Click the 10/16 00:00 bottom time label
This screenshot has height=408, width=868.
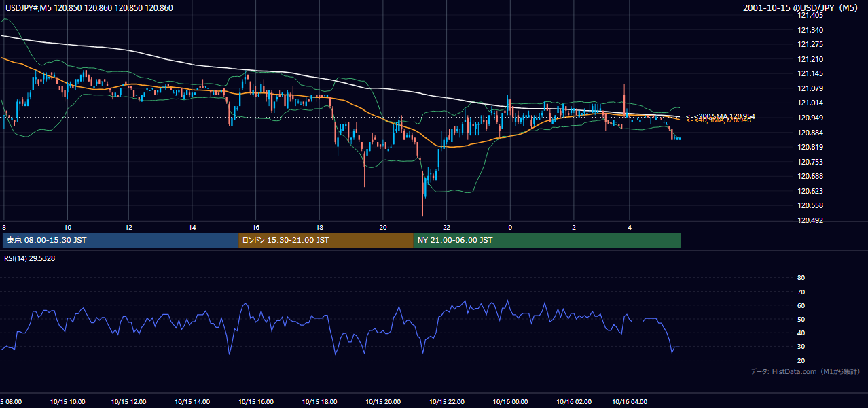(x=509, y=402)
